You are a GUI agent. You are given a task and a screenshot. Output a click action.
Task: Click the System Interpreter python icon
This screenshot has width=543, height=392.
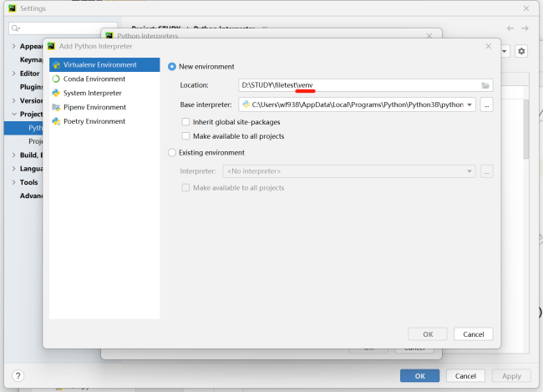56,94
